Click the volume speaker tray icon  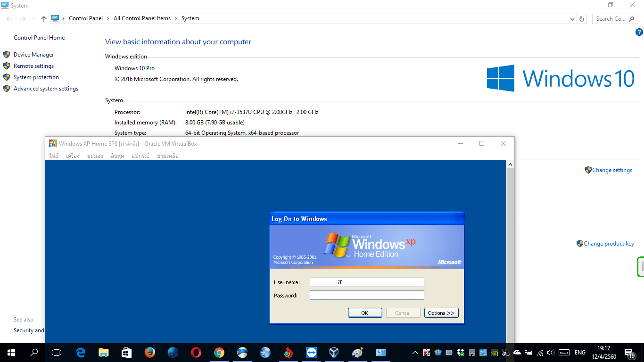click(551, 352)
